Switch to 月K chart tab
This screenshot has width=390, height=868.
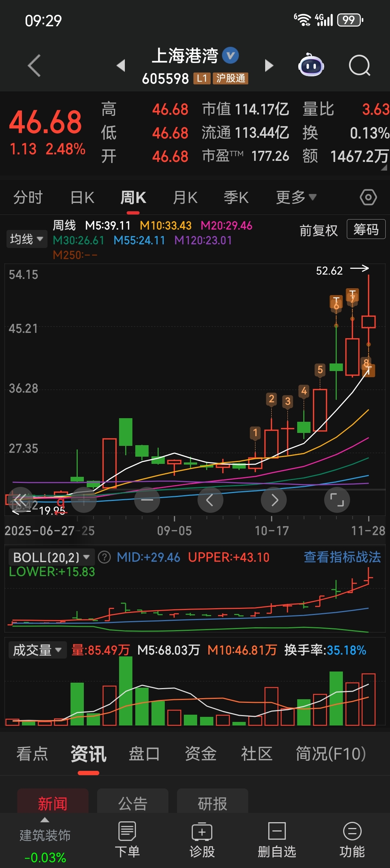tap(185, 197)
